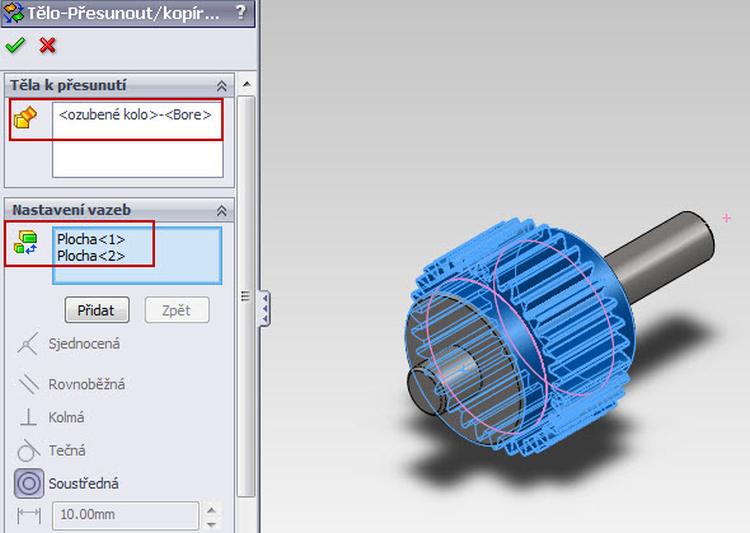The height and width of the screenshot is (533, 750).
Task: Click the panel scrollbar up arrow
Action: [x=247, y=84]
